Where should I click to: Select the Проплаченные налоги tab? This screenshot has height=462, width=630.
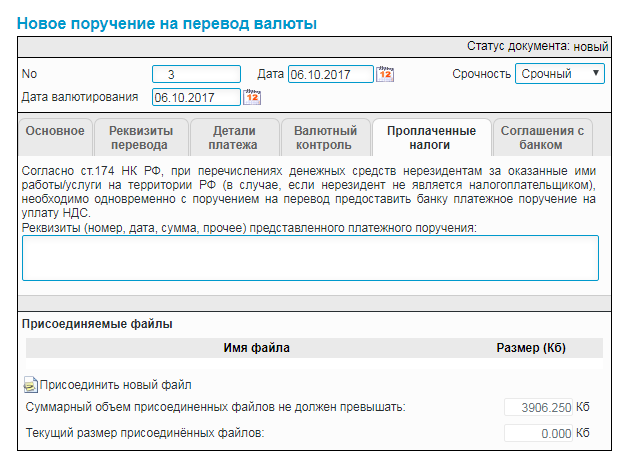tap(431, 137)
